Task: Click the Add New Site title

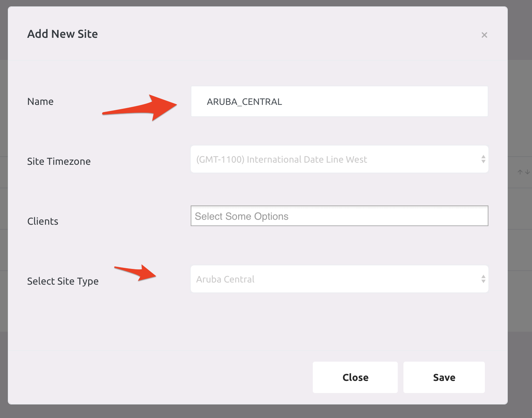Action: click(62, 34)
